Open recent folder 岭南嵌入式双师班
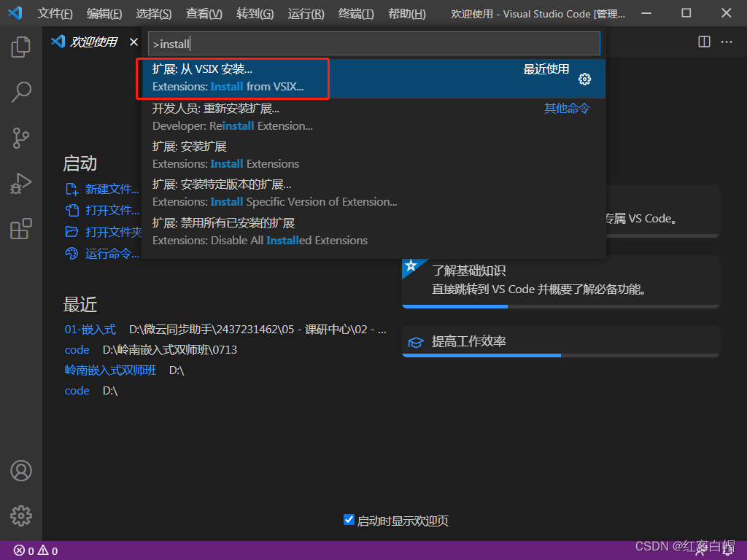 click(110, 370)
